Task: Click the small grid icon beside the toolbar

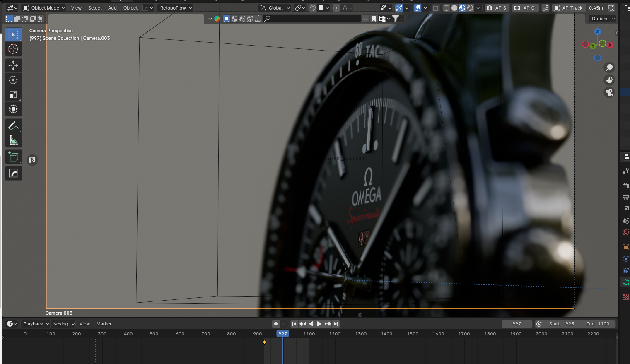Action: click(32, 160)
